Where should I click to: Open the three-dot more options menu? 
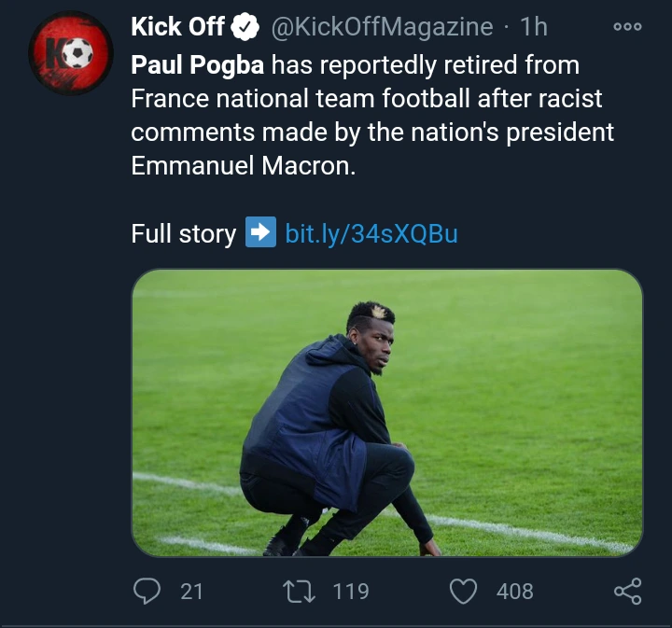pyautogui.click(x=627, y=27)
